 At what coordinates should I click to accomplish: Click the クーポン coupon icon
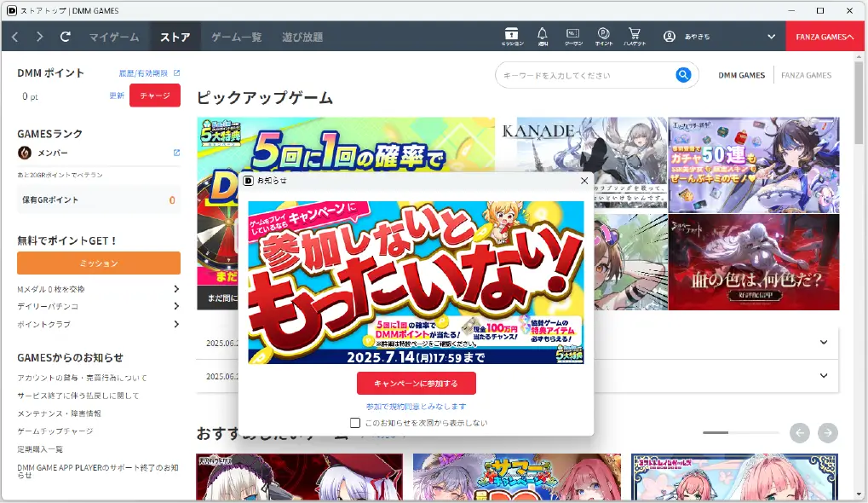[x=573, y=36]
